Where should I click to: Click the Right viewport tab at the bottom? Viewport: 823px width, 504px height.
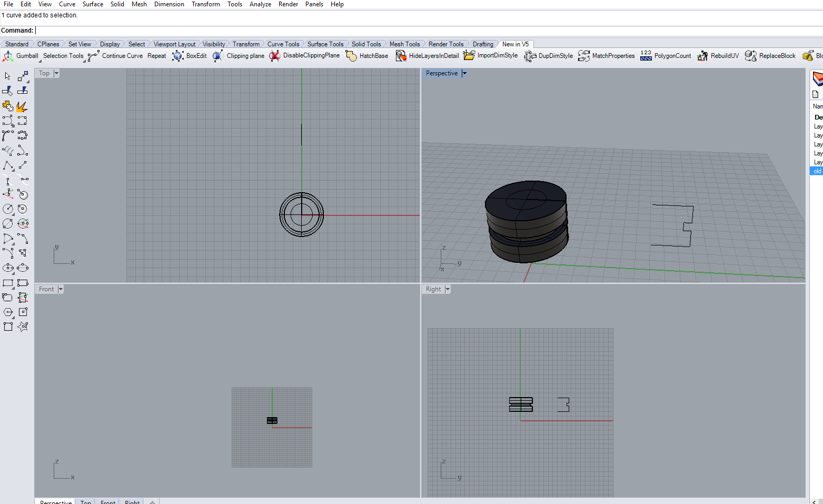coord(132,502)
